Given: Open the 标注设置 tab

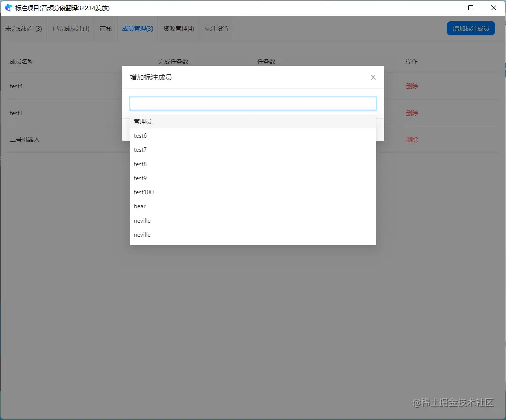Looking at the screenshot, I should coord(217,29).
